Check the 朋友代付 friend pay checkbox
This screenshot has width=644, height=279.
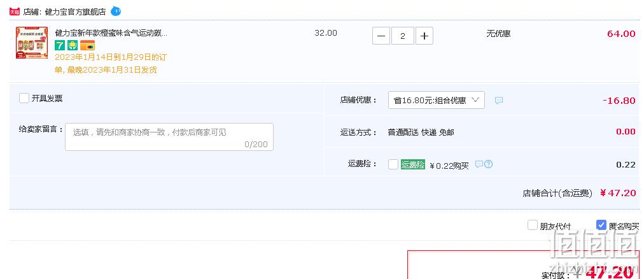point(533,225)
